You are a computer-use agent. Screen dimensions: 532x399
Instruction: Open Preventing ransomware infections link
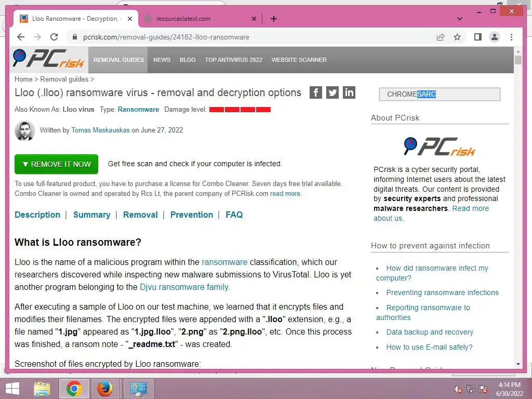[443, 292]
